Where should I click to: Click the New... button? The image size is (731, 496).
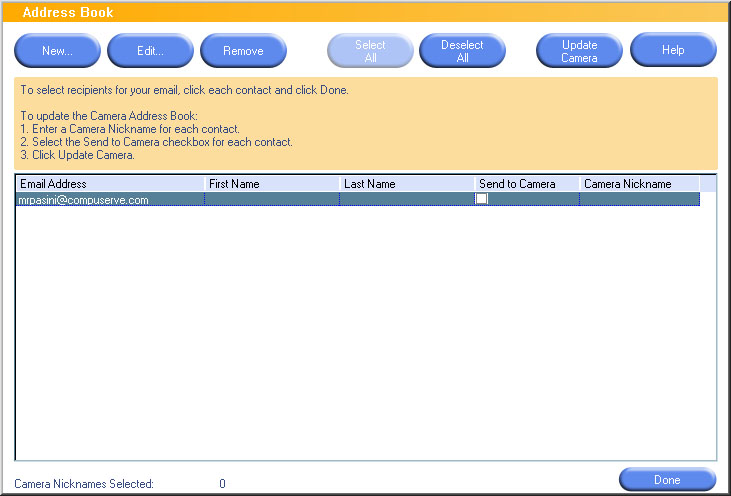(x=57, y=51)
